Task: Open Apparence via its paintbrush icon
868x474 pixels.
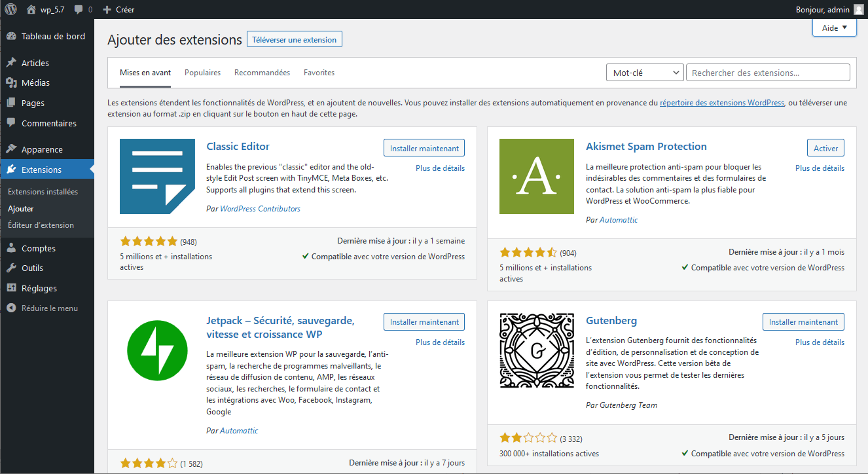Action: pos(12,149)
